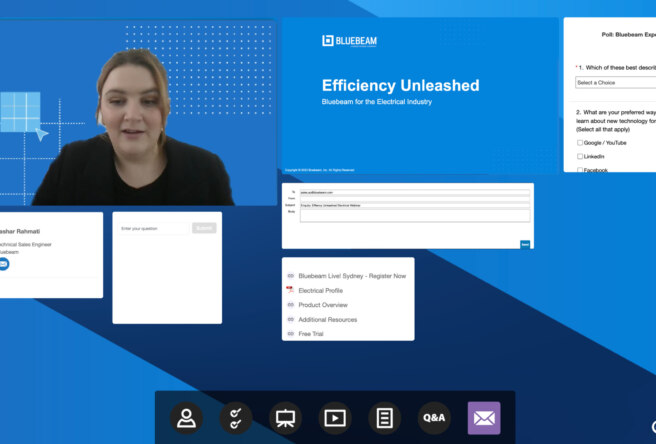Screen dimensions: 656x444
Task: Open the Q&A widget in the dock
Action: [x=434, y=418]
